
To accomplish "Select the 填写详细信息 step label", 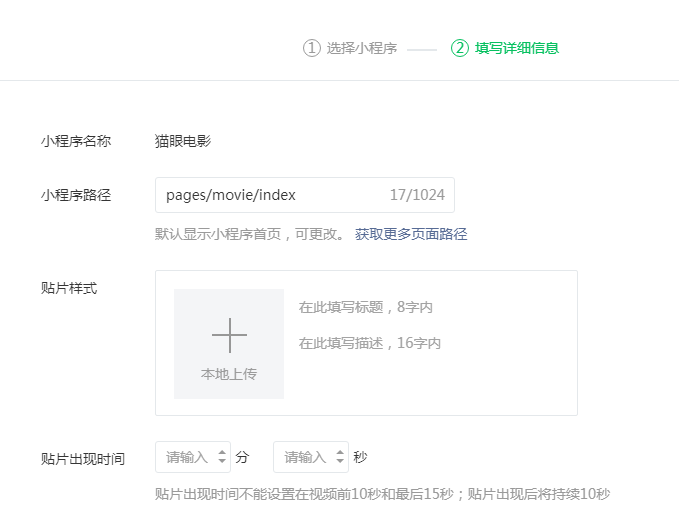I will tap(517, 48).
